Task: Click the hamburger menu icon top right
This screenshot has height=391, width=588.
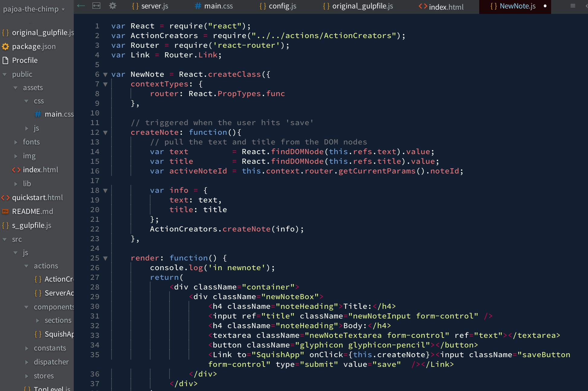Action: 573,6
